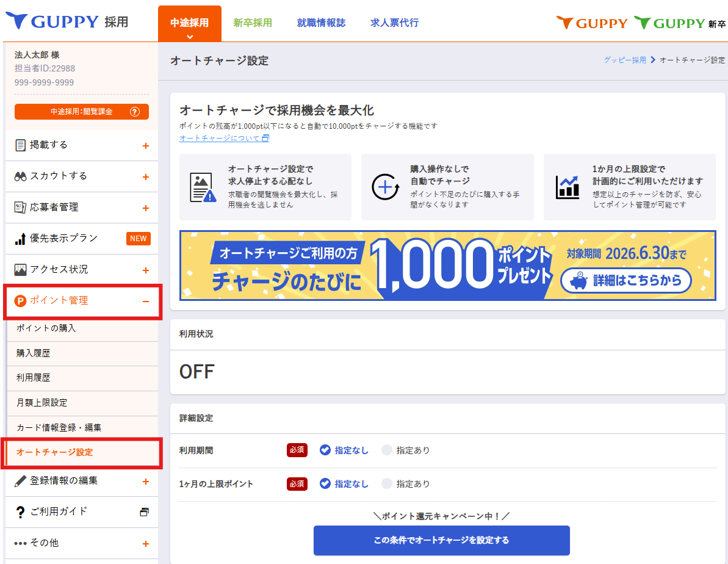Open the orange GUPPY logo link

pos(592,23)
